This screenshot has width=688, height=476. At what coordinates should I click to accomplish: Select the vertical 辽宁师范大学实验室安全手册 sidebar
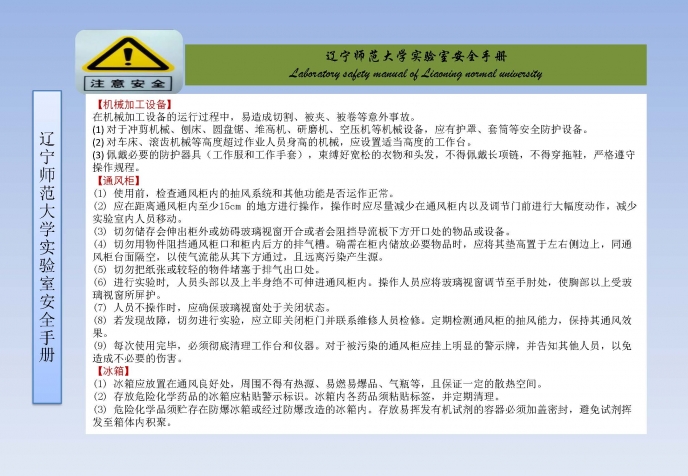click(x=47, y=245)
